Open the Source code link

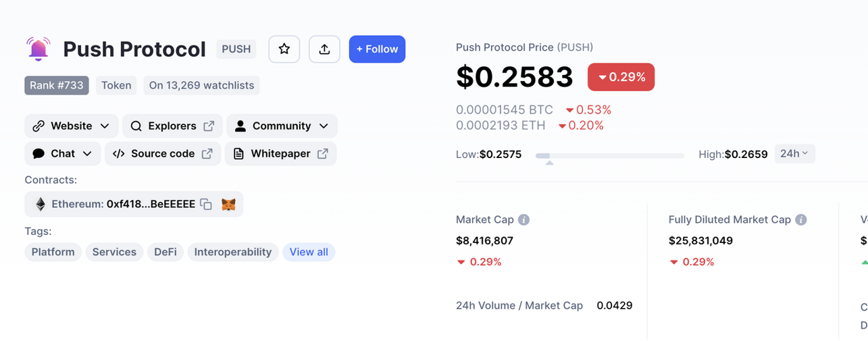(163, 154)
